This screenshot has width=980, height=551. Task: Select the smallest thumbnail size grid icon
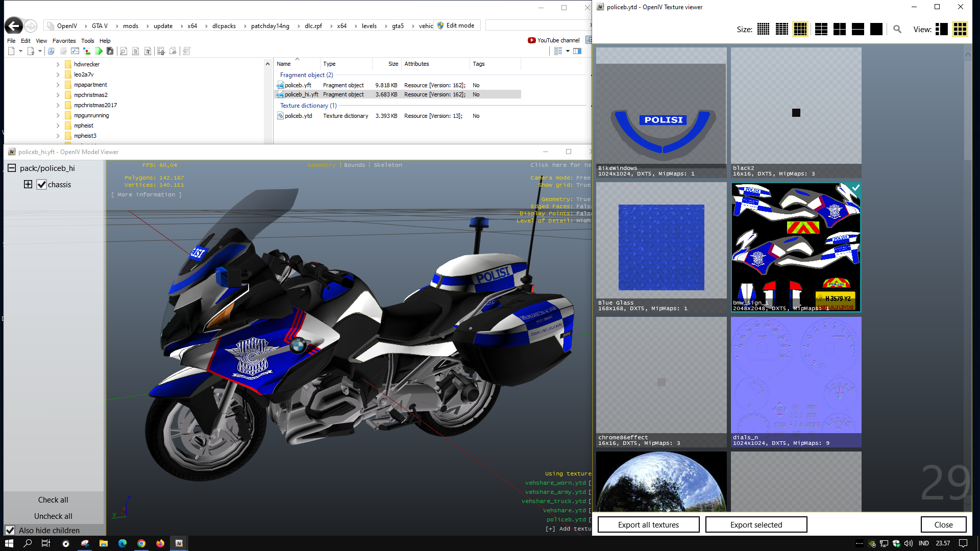763,30
